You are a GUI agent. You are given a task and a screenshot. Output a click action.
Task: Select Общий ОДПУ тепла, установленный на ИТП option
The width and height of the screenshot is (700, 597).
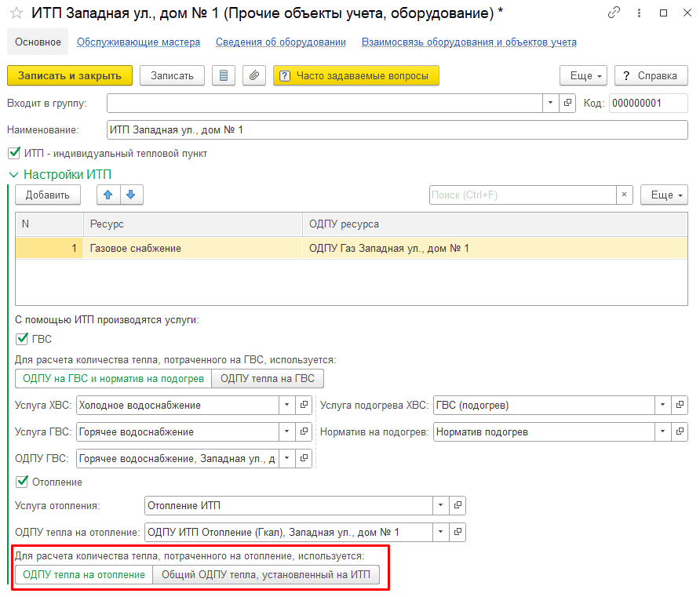coord(265,575)
